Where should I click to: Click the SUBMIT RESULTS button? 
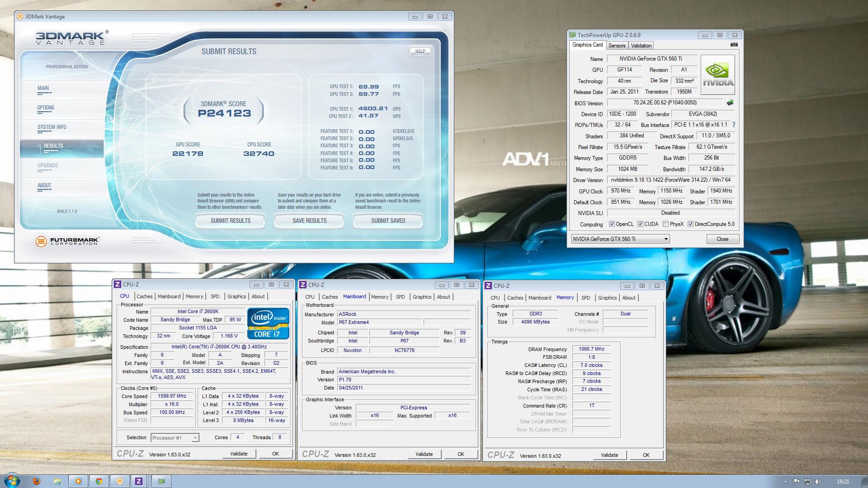pos(230,221)
